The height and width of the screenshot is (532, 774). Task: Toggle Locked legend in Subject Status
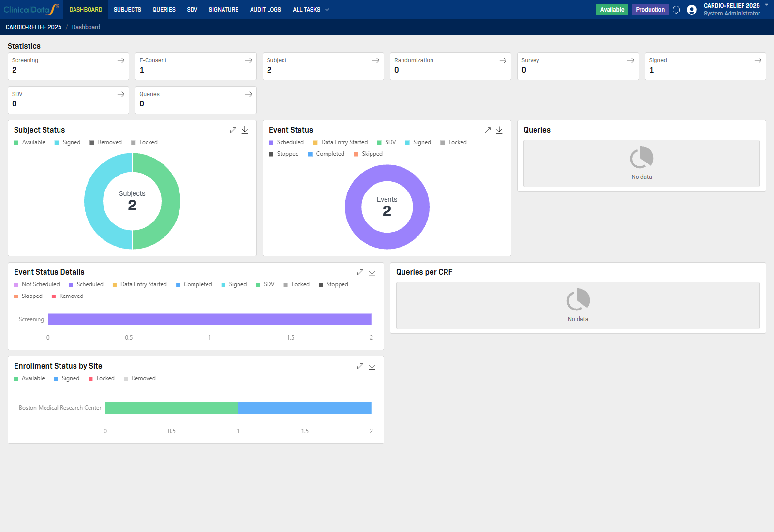[x=144, y=142]
